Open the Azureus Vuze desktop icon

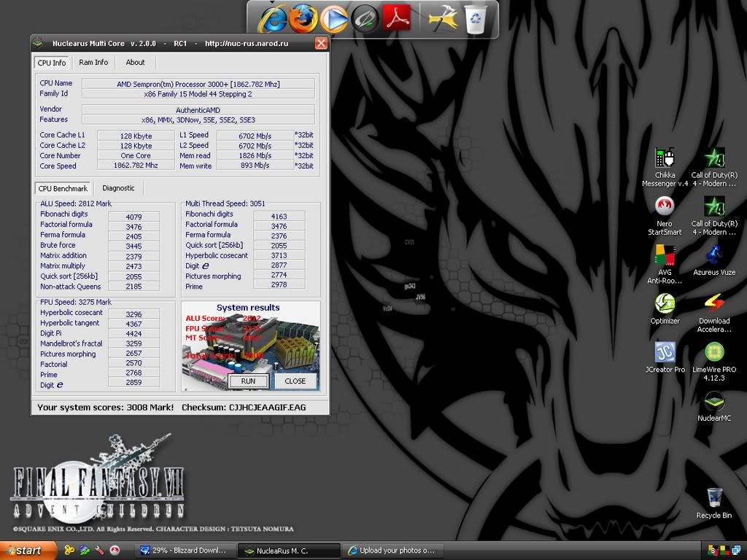click(x=714, y=255)
